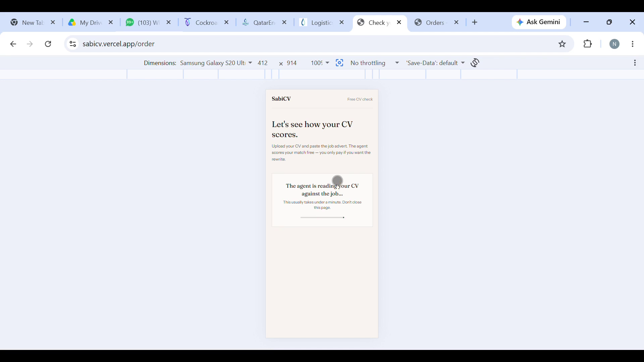Image resolution: width=644 pixels, height=362 pixels.
Task: Restore down the Chrome window
Action: pos(609,22)
